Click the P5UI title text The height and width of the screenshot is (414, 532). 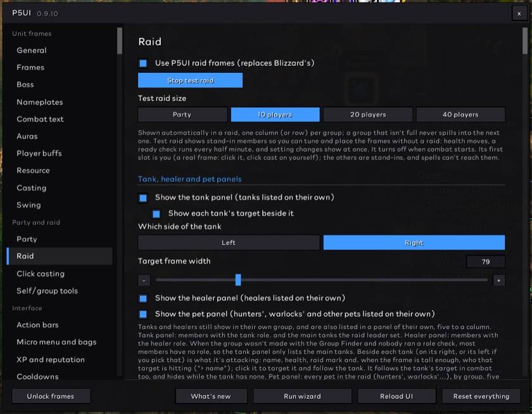click(x=22, y=13)
